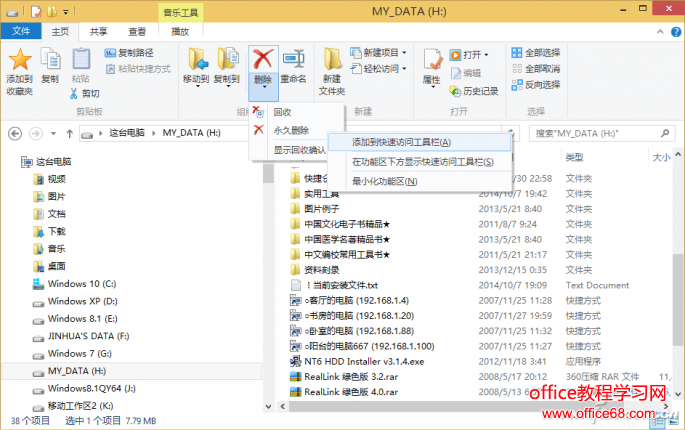Click the red X Delete icon
Screen dimensions: 685x430
tap(263, 59)
